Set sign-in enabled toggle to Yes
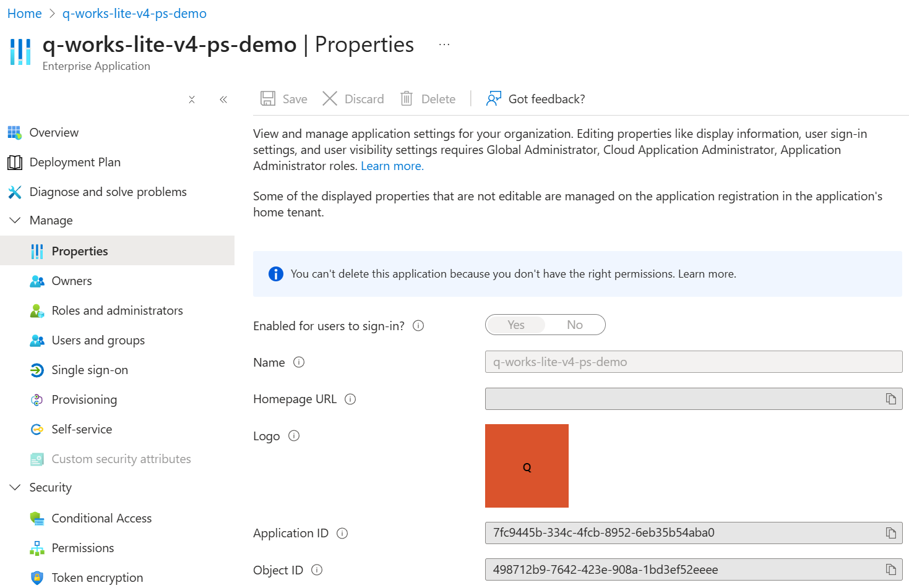The height and width of the screenshot is (588, 909). pos(516,325)
